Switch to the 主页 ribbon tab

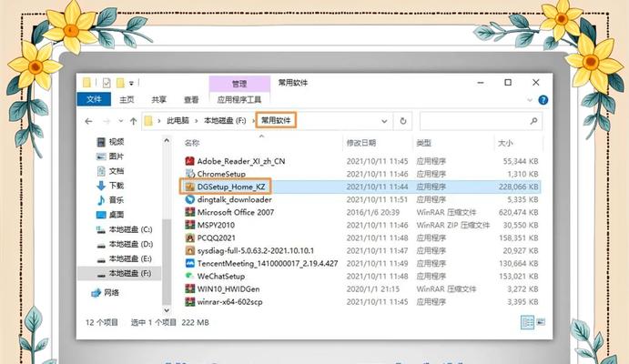(127, 99)
